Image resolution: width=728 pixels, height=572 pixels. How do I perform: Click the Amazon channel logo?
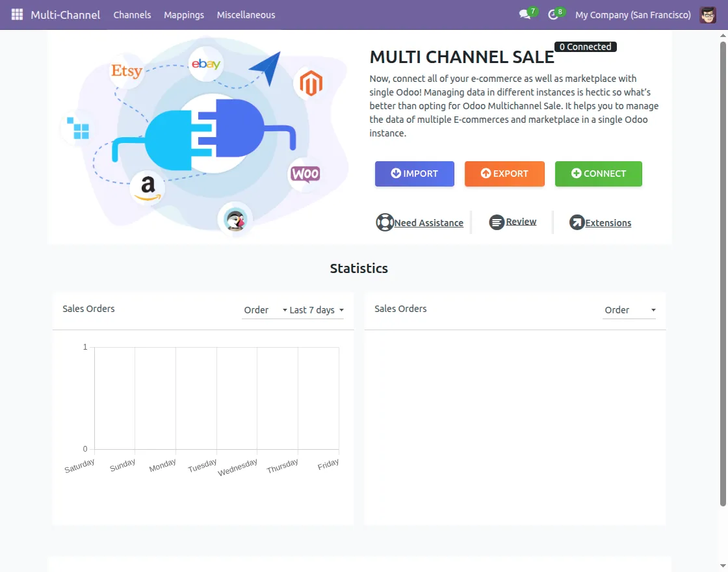148,187
